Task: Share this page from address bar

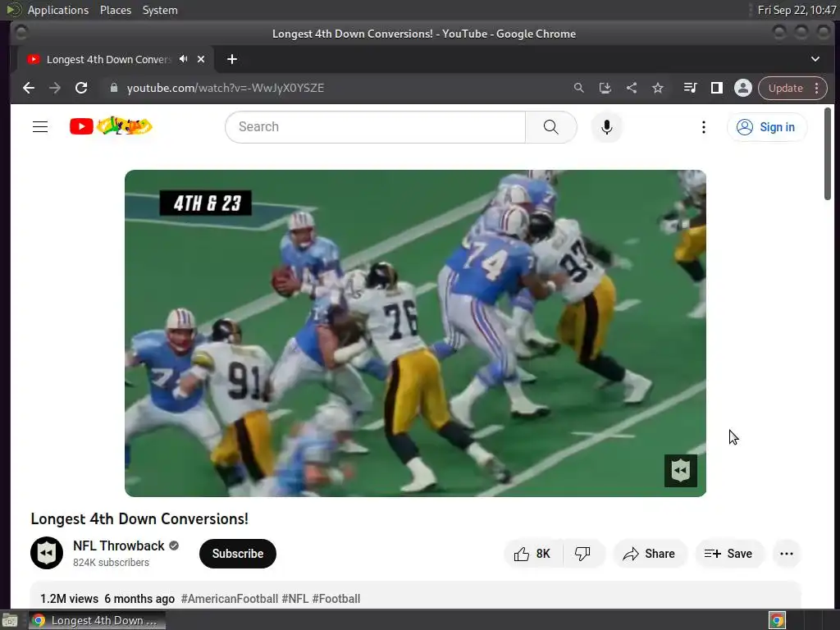Action: (632, 88)
